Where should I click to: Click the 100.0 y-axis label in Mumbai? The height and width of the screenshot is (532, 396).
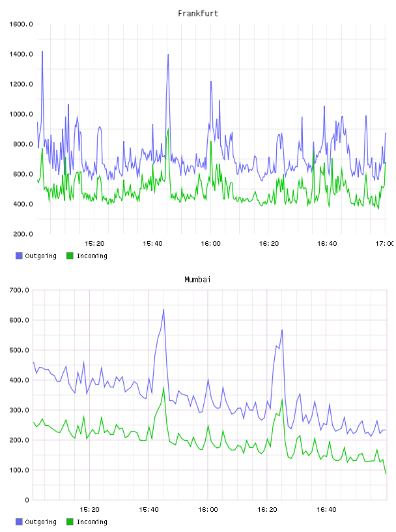pyautogui.click(x=19, y=470)
